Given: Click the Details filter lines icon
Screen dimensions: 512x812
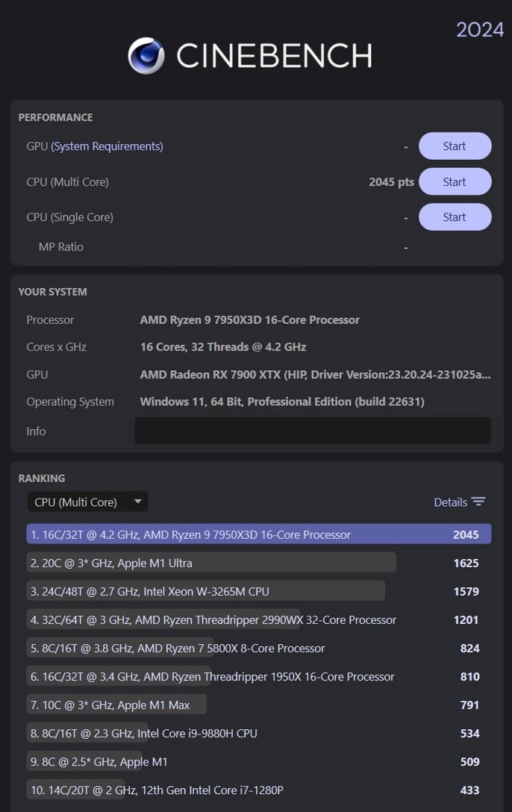Looking at the screenshot, I should pyautogui.click(x=478, y=502).
